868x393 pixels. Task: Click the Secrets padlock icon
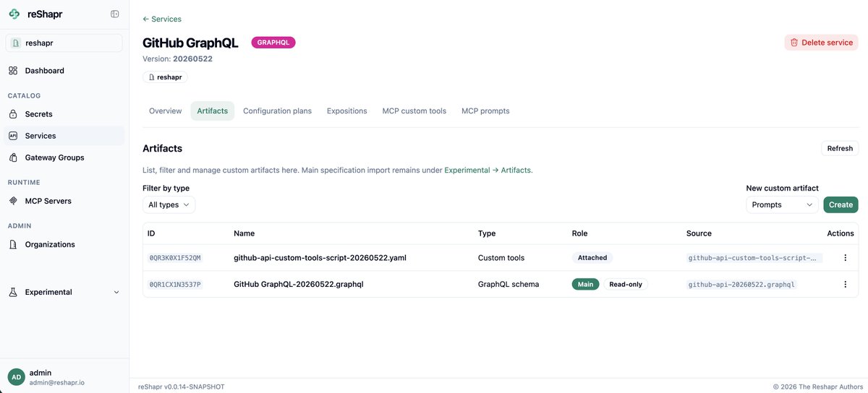[x=13, y=114]
